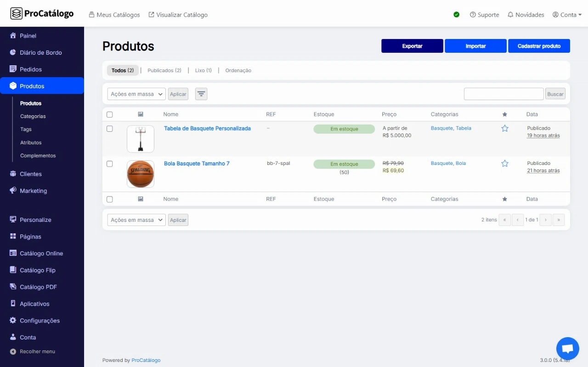Sort by image column header icon

pyautogui.click(x=141, y=114)
